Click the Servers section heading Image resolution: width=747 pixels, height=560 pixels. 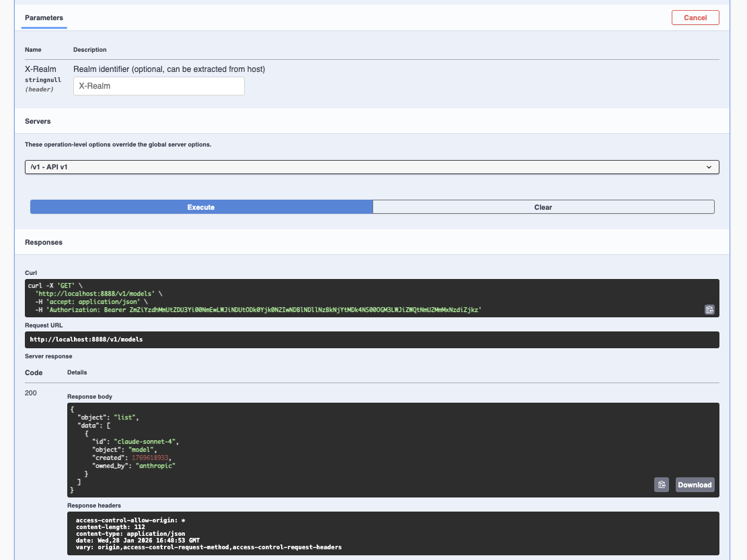click(x=38, y=121)
